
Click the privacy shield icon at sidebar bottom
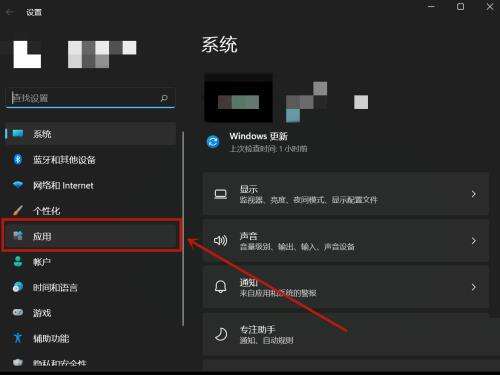(x=18, y=363)
